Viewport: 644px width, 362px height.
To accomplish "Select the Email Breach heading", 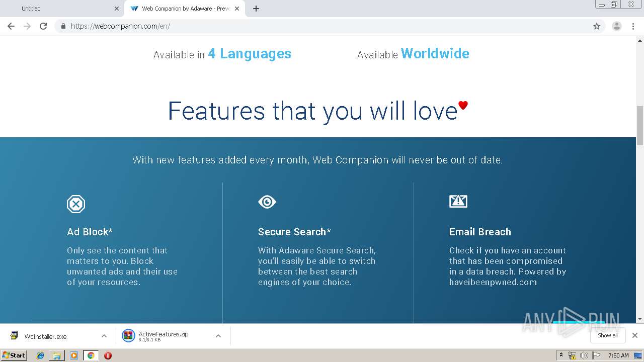I will (x=480, y=232).
